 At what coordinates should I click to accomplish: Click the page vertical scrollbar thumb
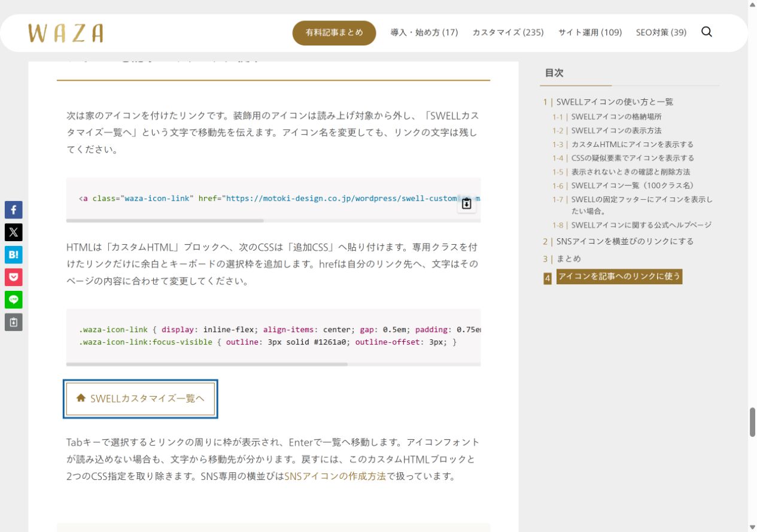coord(752,422)
